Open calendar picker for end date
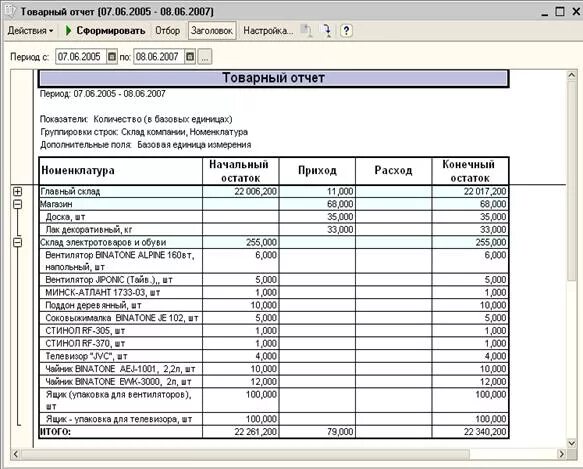Screen dimensions: 583x469 pos(190,57)
